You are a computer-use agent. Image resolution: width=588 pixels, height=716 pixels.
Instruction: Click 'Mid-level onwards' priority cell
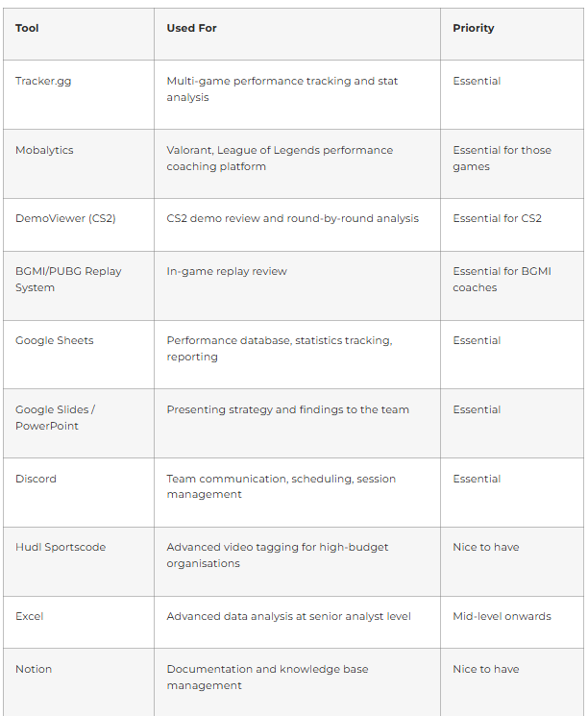tap(512, 623)
